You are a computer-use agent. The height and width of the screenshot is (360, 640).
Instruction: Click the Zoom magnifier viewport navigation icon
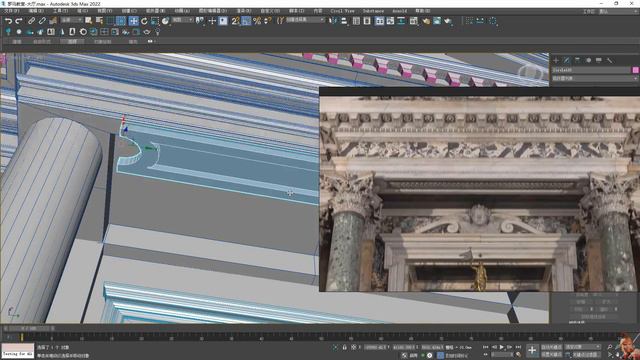coord(610,347)
